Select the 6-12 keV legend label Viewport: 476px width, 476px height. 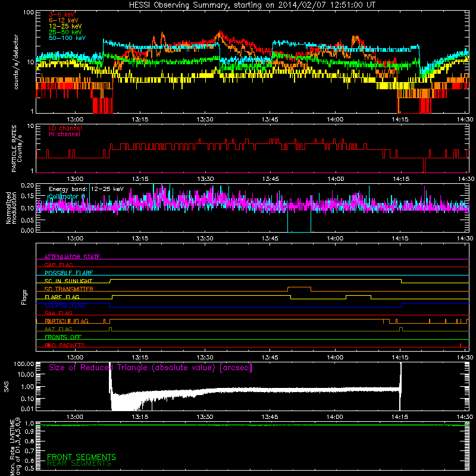click(64, 20)
